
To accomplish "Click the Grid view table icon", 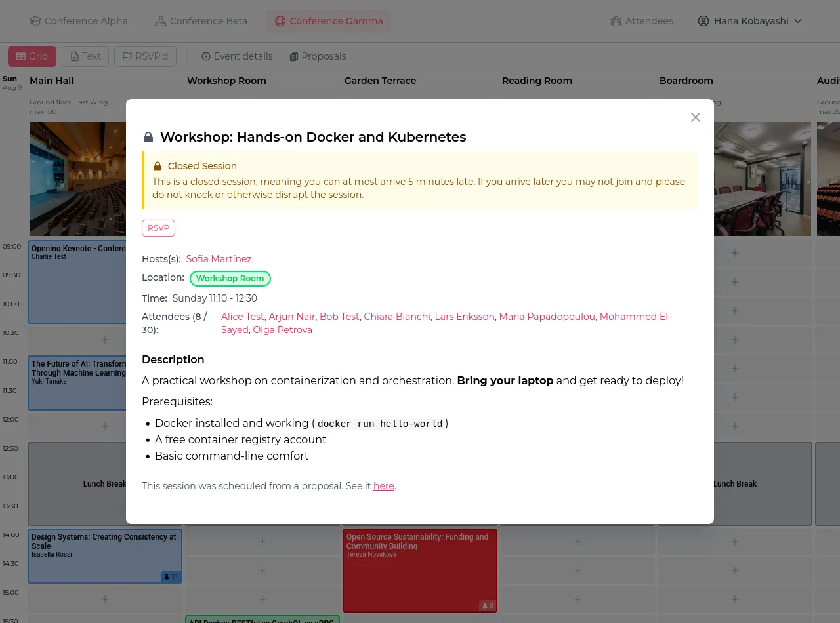I will 21,56.
